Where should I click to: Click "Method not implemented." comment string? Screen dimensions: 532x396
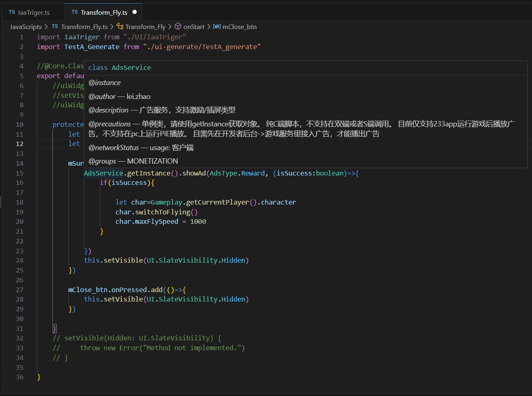click(192, 348)
